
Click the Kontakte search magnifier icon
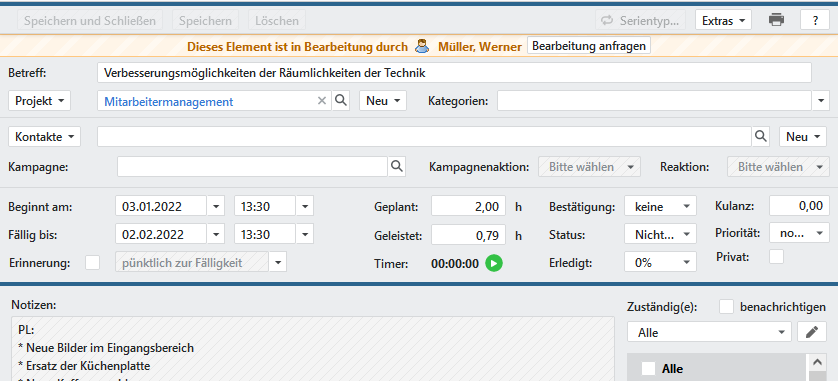(x=761, y=136)
